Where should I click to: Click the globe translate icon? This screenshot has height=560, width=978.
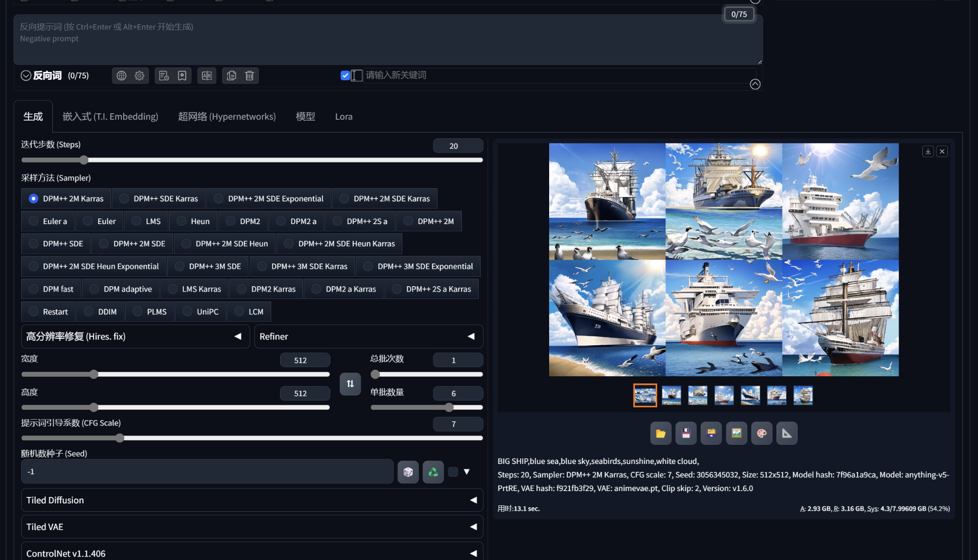click(x=121, y=75)
